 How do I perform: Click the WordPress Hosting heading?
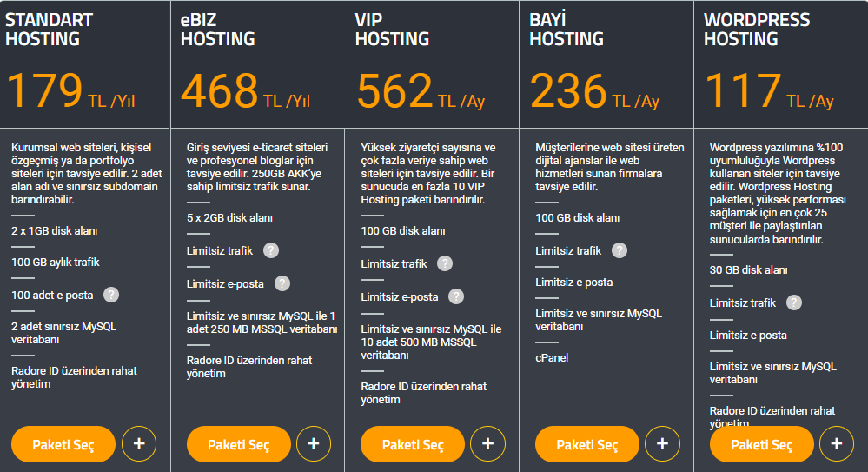756,30
